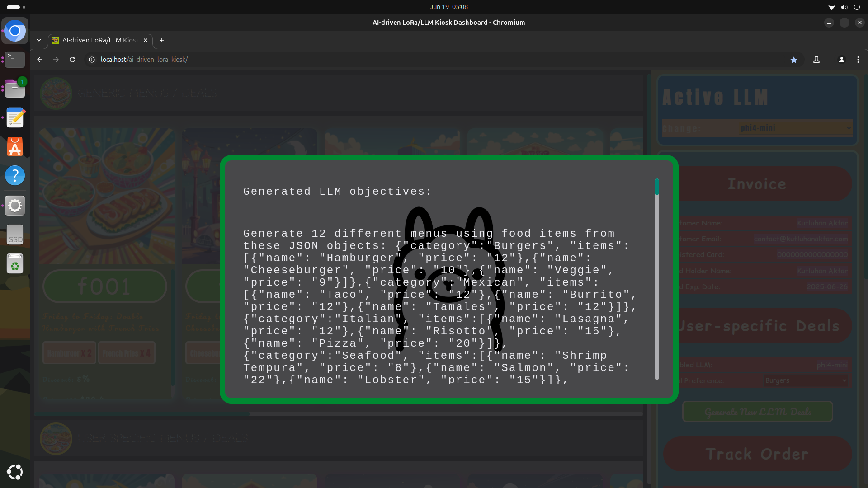Open Ubuntu App Center in dock
Image resolution: width=868 pixels, height=488 pixels.
(x=15, y=146)
